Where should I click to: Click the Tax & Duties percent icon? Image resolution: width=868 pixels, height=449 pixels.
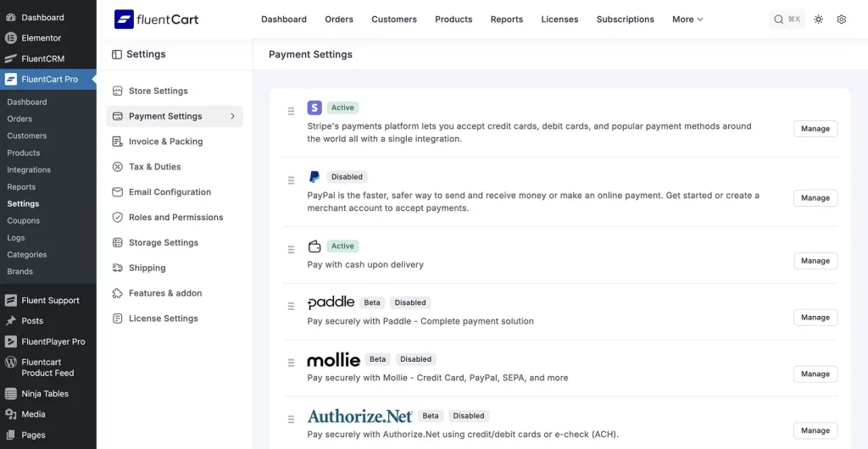tap(117, 166)
